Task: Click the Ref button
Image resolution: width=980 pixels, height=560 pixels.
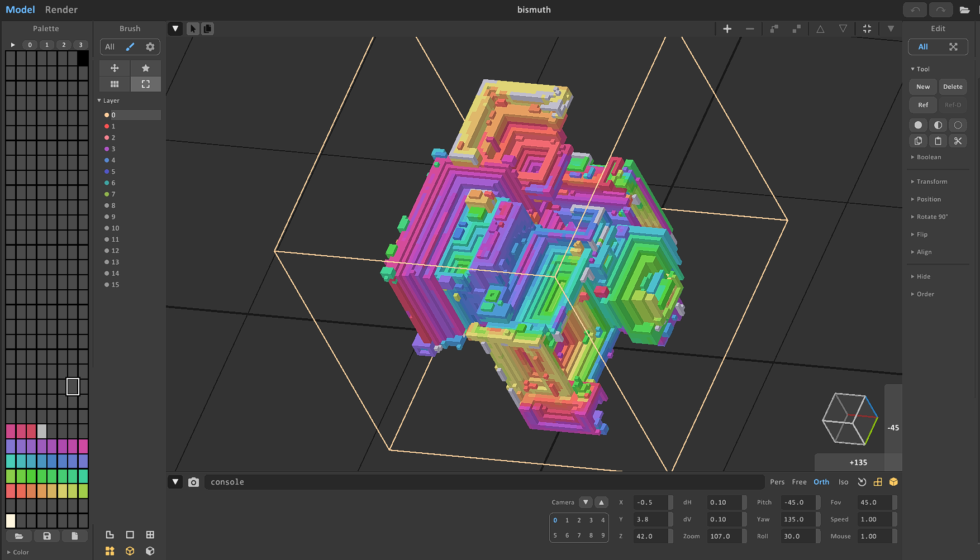Action: [x=923, y=105]
